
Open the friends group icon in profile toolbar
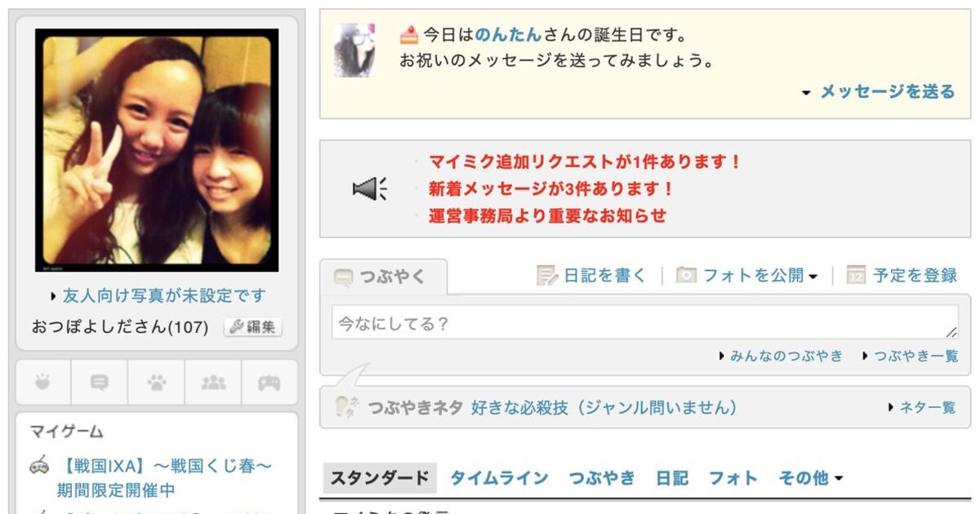pos(213,382)
